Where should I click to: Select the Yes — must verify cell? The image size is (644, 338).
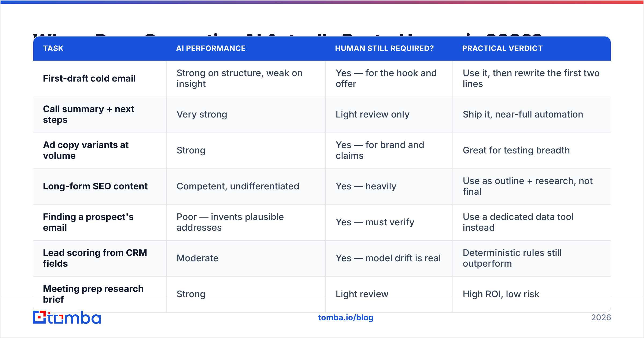(389, 223)
